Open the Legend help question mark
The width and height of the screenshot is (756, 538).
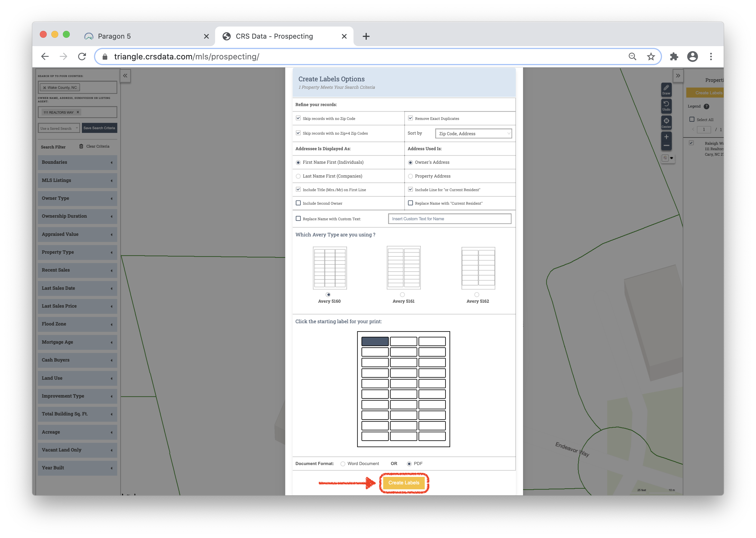(x=706, y=106)
